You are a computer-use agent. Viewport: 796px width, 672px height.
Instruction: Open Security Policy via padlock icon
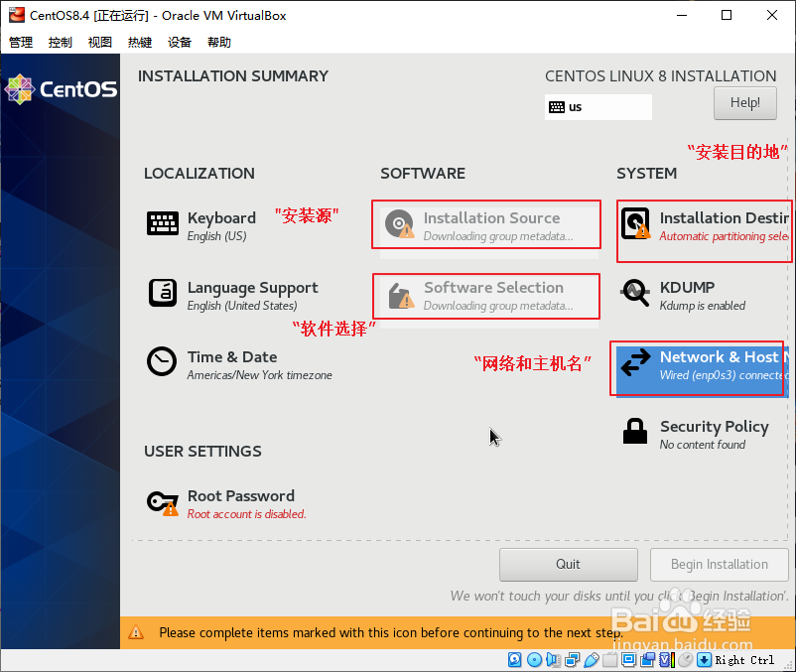(x=635, y=432)
